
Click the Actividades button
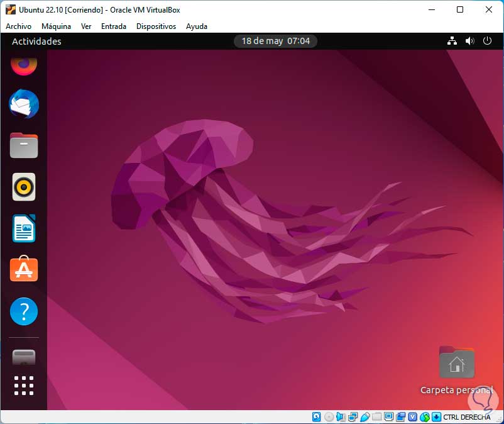coord(36,41)
